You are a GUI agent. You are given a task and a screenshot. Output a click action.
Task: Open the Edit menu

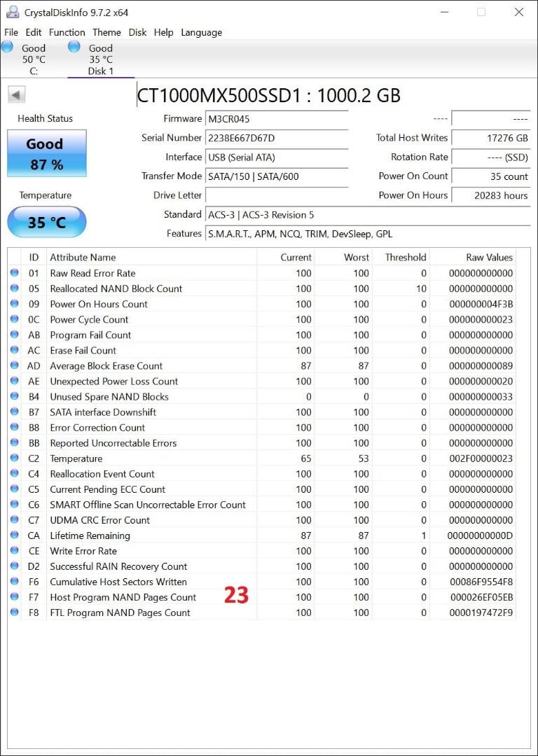pos(34,32)
